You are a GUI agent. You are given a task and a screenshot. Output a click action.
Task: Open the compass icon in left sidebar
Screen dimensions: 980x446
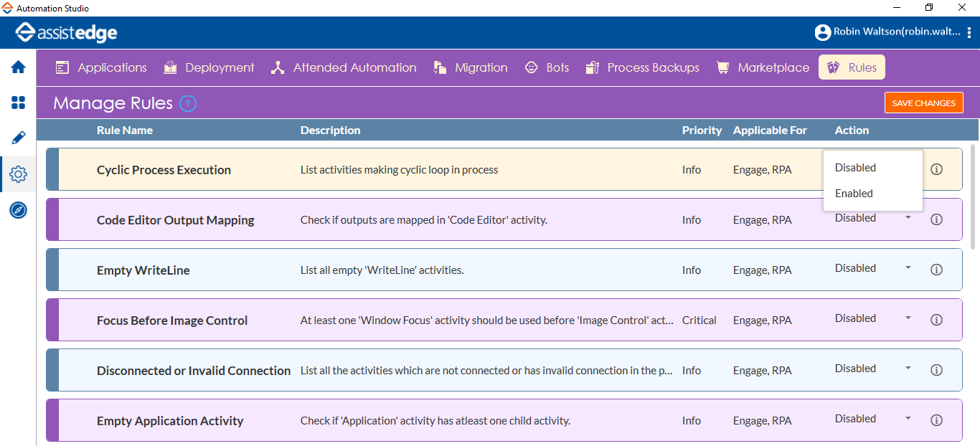point(18,210)
